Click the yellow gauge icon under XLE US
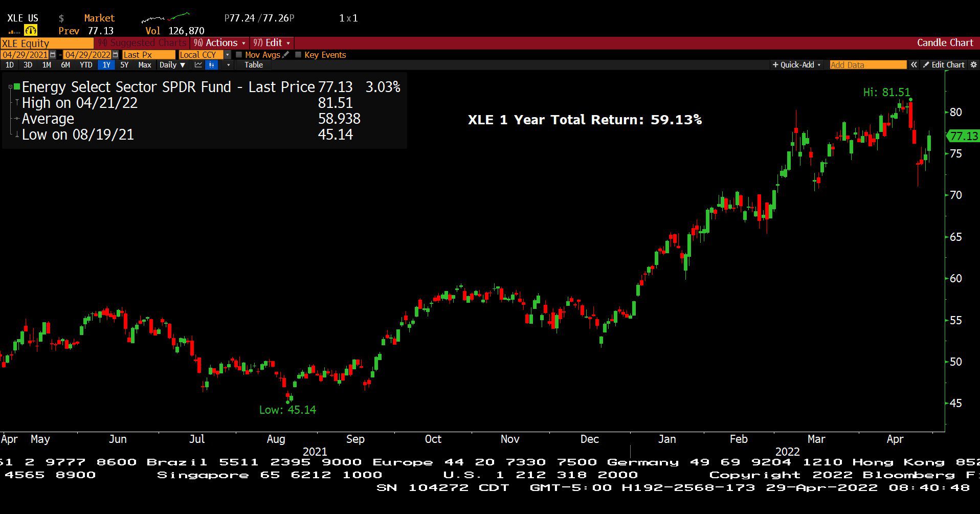 31,31
